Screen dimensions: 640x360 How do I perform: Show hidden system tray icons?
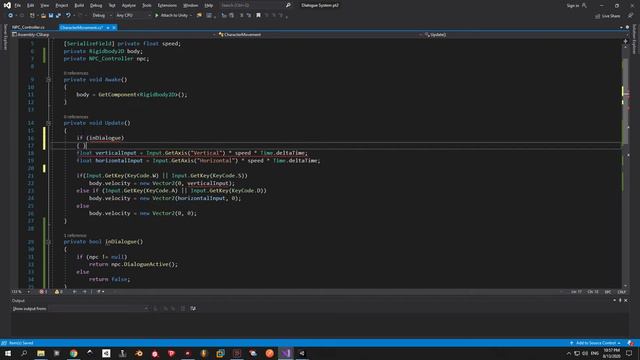coord(569,353)
